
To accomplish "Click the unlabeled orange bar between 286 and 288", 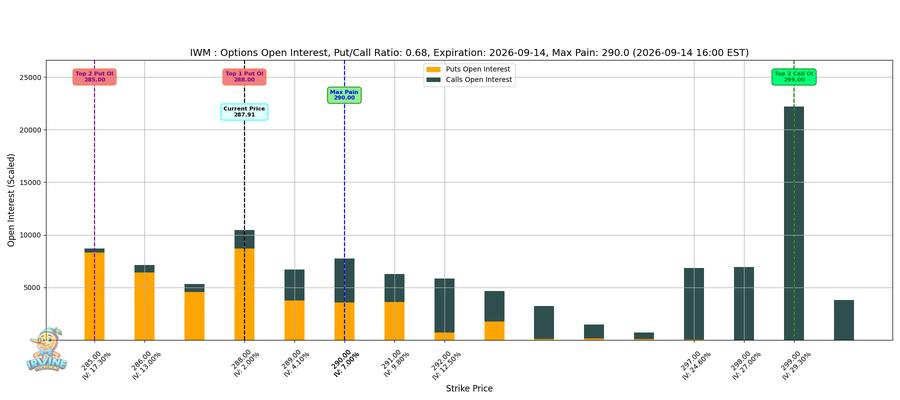I will (x=195, y=316).
